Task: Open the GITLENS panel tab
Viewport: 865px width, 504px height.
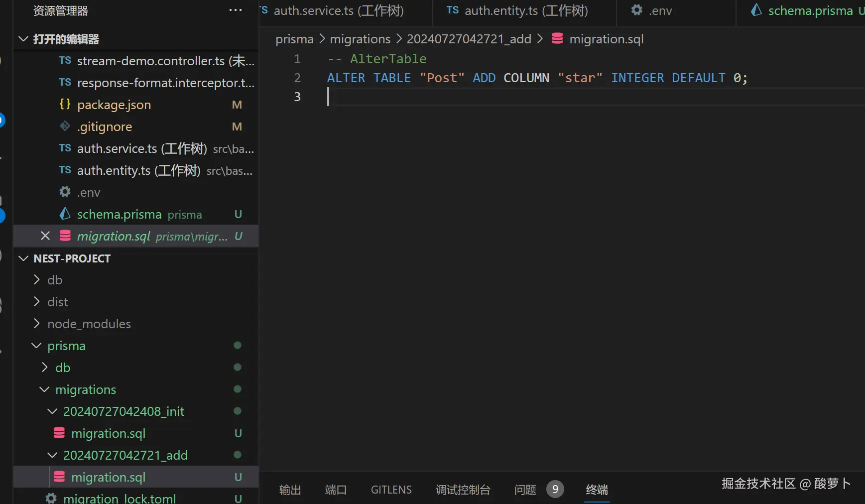Action: coord(391,490)
